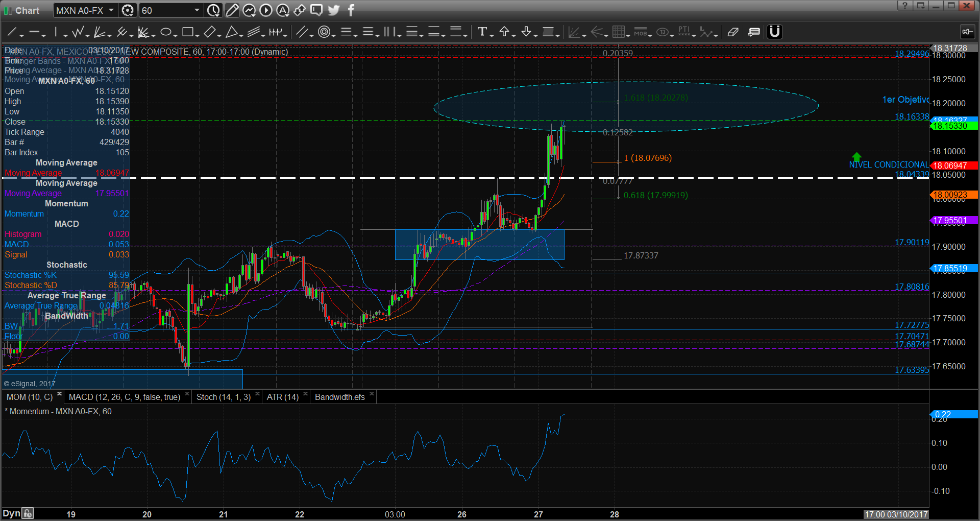The height and width of the screenshot is (521, 980).
Task: Click the purple 17.95501 price axis label
Action: 953,221
